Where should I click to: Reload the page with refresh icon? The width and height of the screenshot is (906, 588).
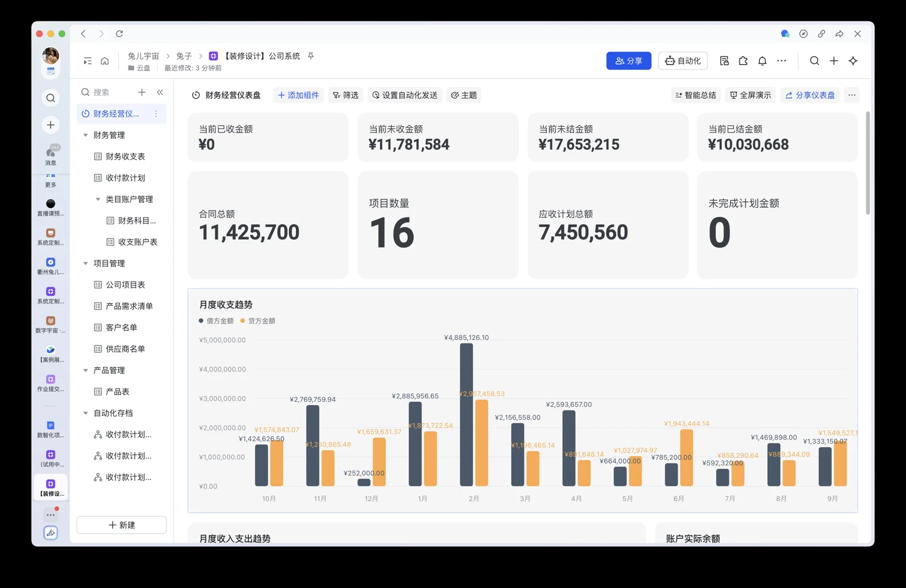tap(119, 34)
